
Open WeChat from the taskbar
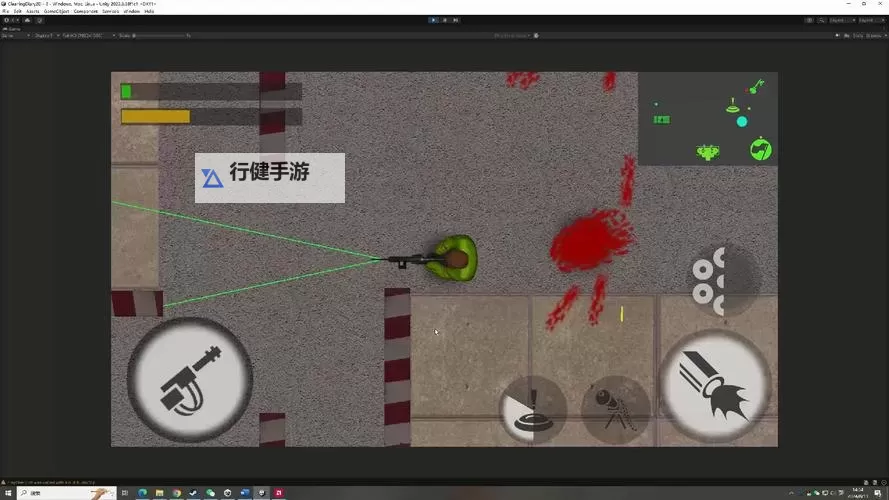(210, 493)
